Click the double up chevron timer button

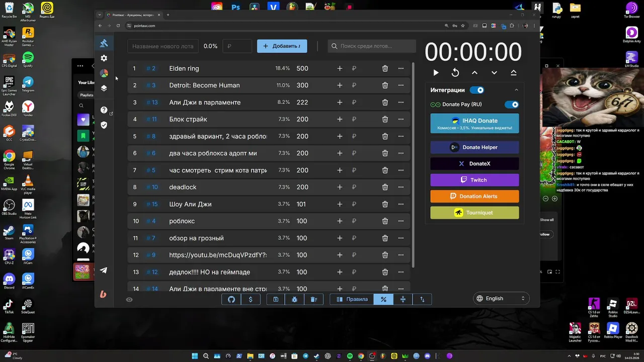click(514, 73)
